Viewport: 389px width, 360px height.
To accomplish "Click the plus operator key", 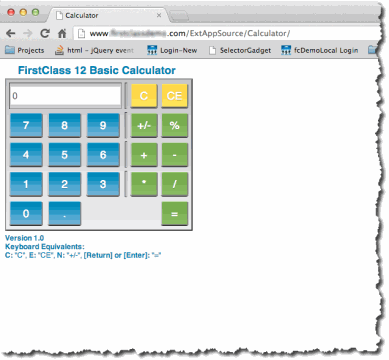I will (144, 154).
